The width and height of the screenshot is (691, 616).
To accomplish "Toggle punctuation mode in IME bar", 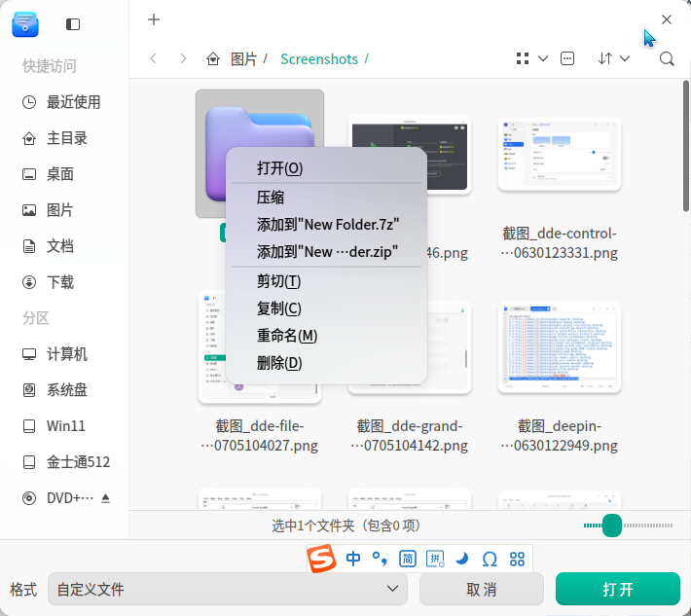I will tap(380, 559).
